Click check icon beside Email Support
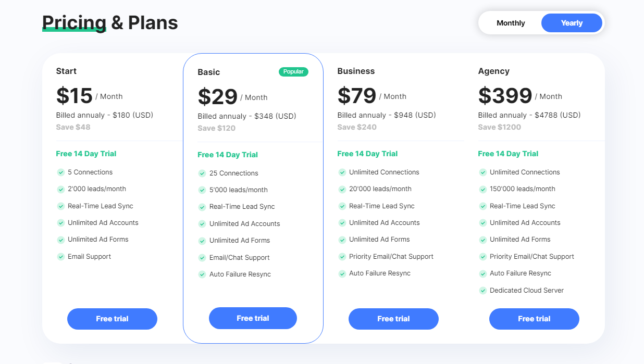 [x=61, y=257]
